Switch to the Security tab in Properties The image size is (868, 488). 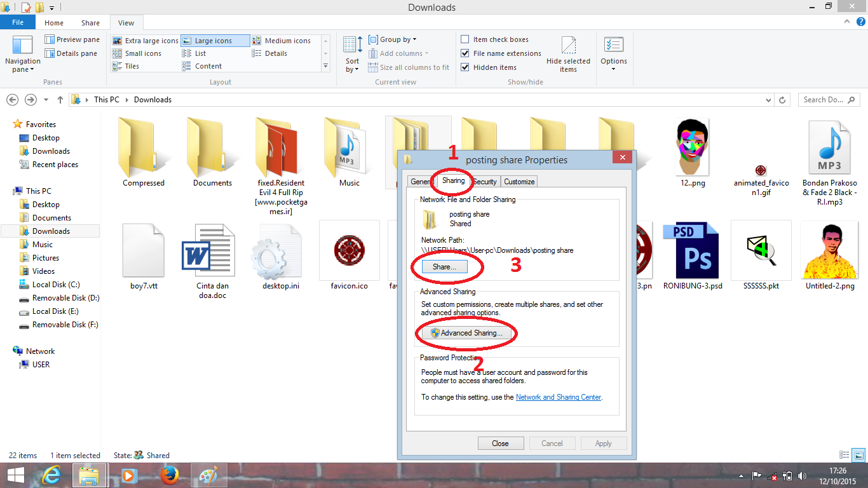click(485, 182)
